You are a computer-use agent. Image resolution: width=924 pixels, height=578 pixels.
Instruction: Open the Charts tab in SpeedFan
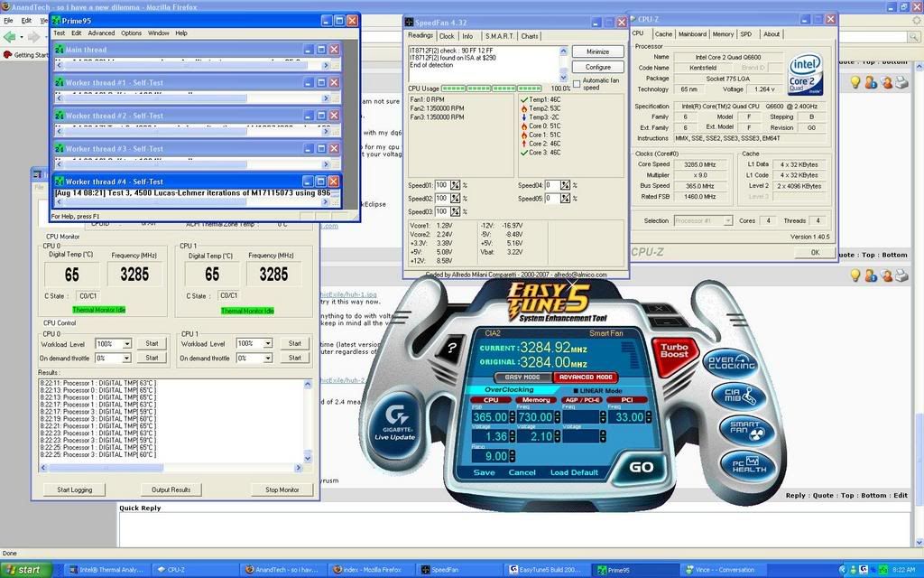pos(529,36)
